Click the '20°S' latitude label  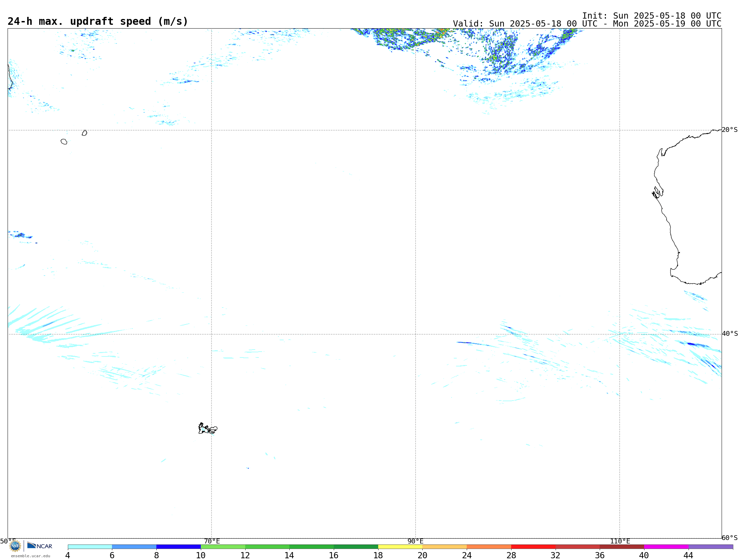click(730, 130)
